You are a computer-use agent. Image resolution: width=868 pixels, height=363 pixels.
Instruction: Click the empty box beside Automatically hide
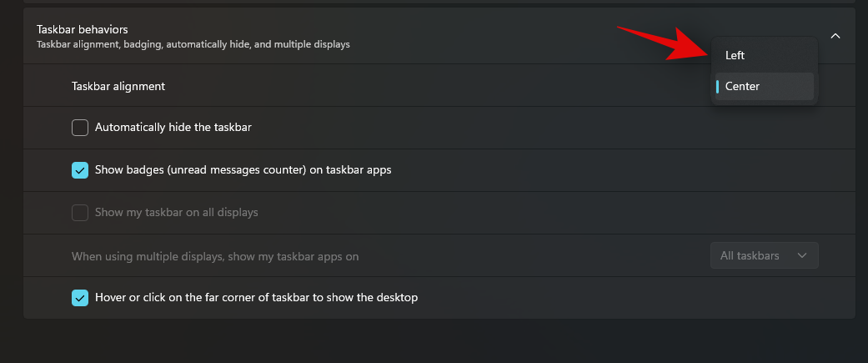tap(80, 128)
